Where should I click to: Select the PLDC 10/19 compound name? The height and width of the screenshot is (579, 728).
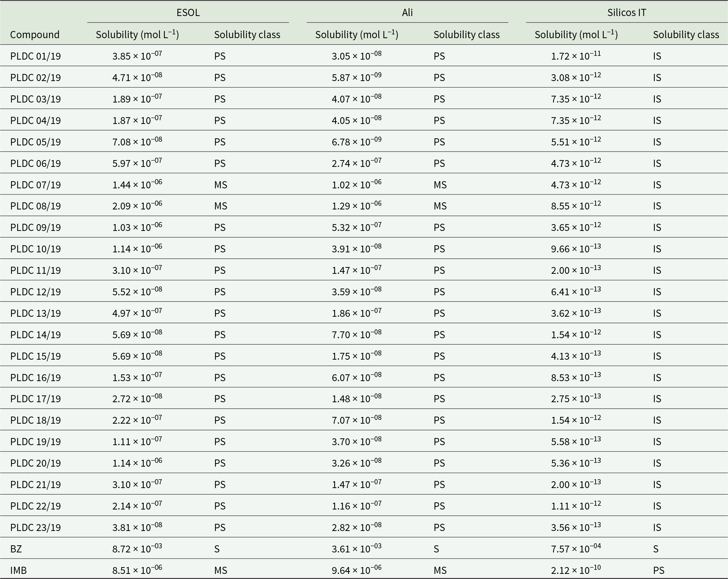coord(35,249)
